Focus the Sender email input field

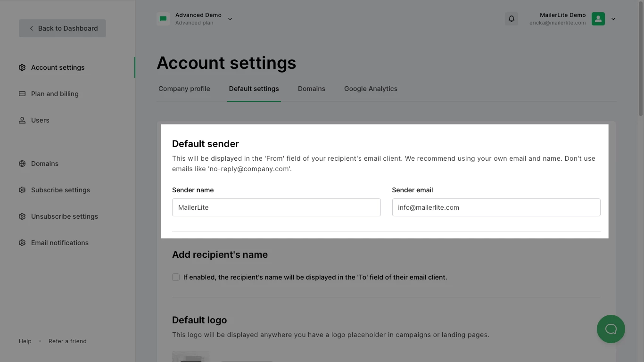click(x=496, y=207)
